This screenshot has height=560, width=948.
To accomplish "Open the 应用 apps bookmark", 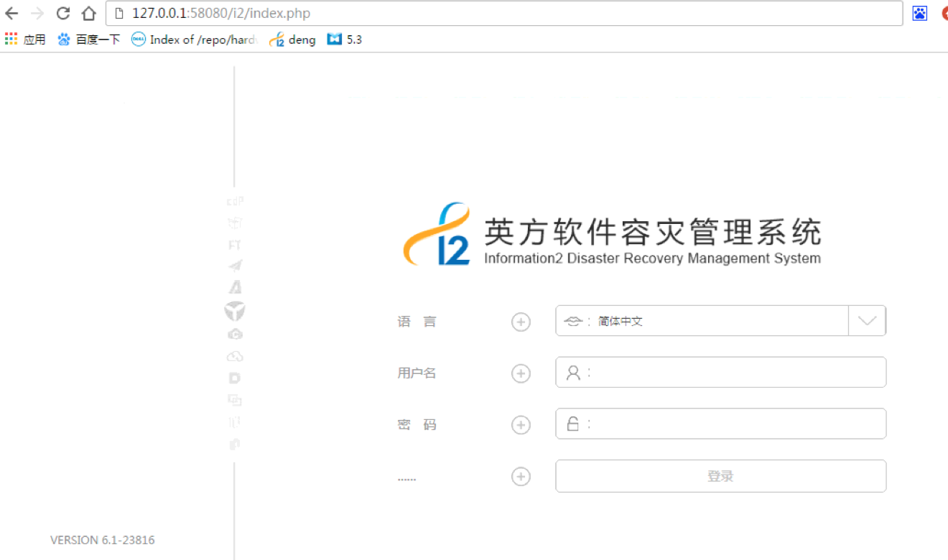I will [x=25, y=39].
